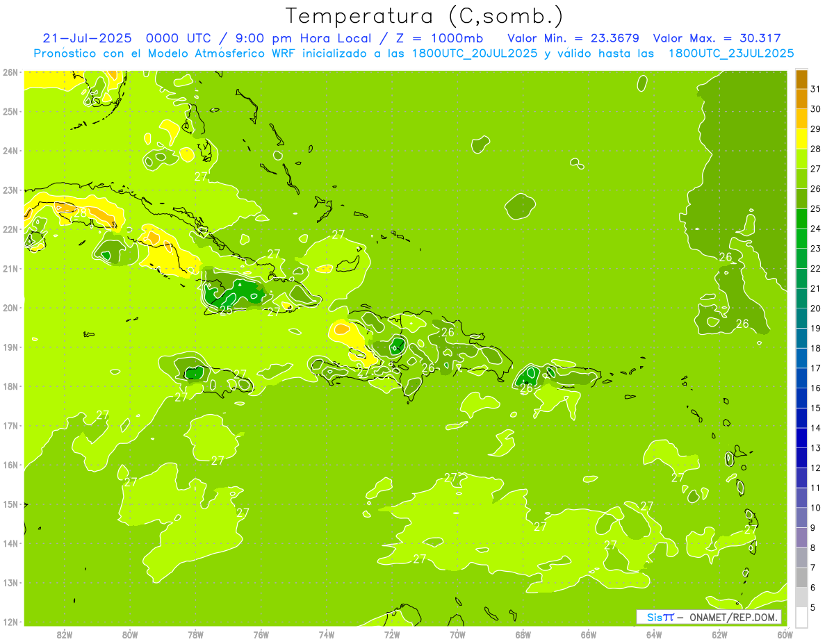Click "Valor Max. = 30.317" in header
Screen dimensions: 834x644
[x=717, y=39]
